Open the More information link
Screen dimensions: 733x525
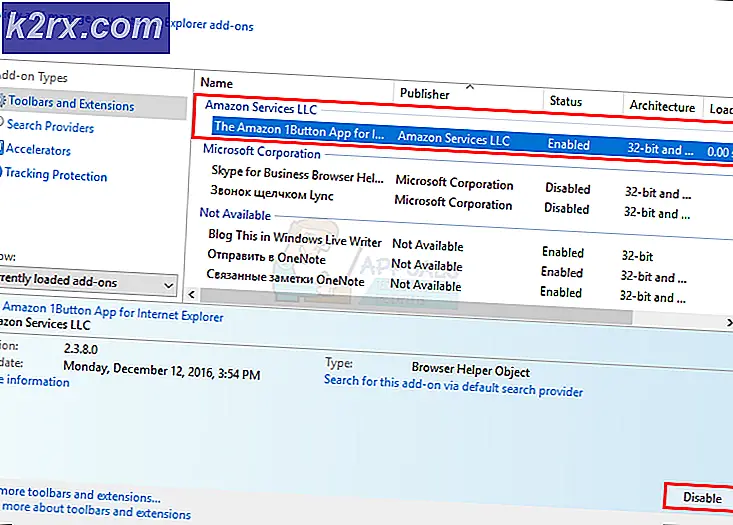pos(35,381)
